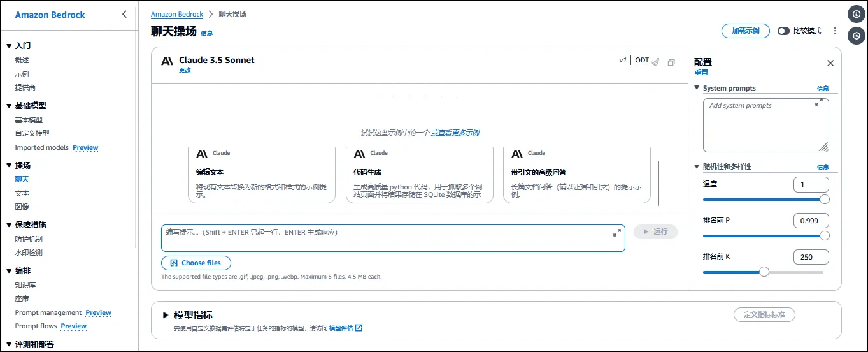This screenshot has height=352, width=868.
Task: Expand the system prompts text area icon
Action: point(819,103)
